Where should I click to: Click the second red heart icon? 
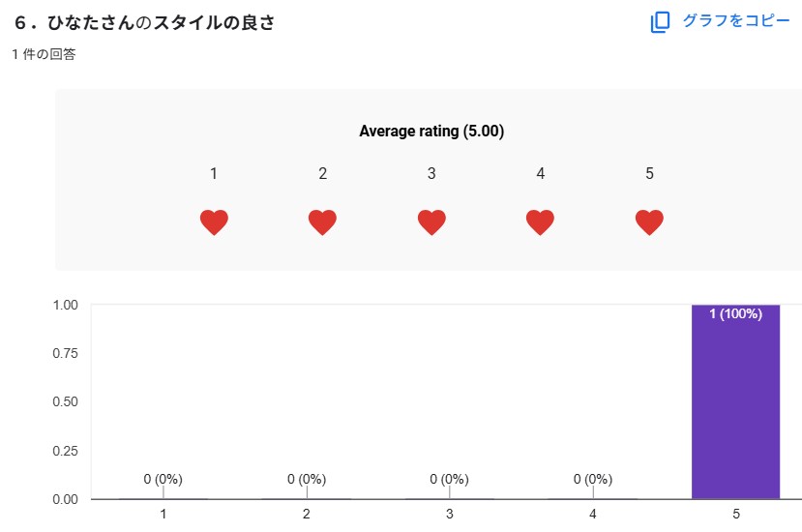pyautogui.click(x=322, y=222)
